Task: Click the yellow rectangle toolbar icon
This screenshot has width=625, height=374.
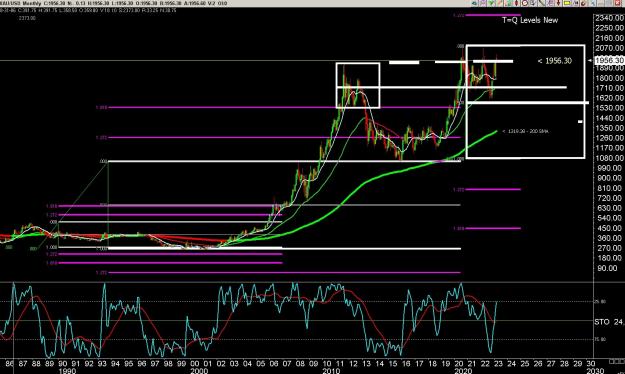Action: (x=566, y=3)
